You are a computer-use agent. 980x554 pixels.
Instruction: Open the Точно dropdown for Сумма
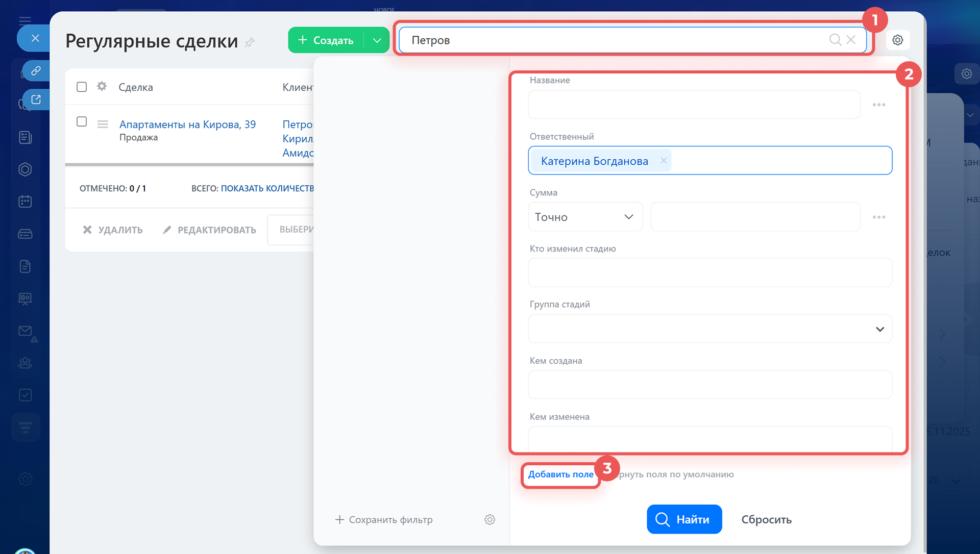click(x=585, y=217)
